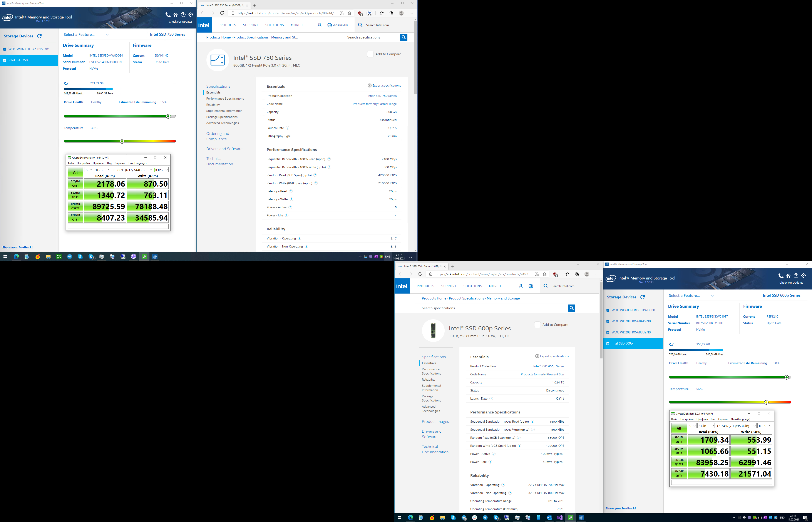Open SOLUTIONS nav item on SSD 750 Intel page

click(x=275, y=25)
